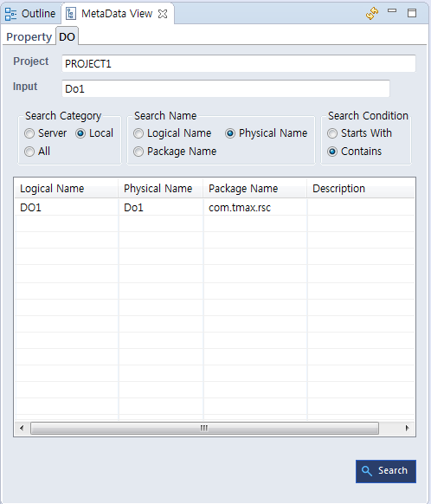Click the Search button
431x504 pixels.
tap(386, 471)
